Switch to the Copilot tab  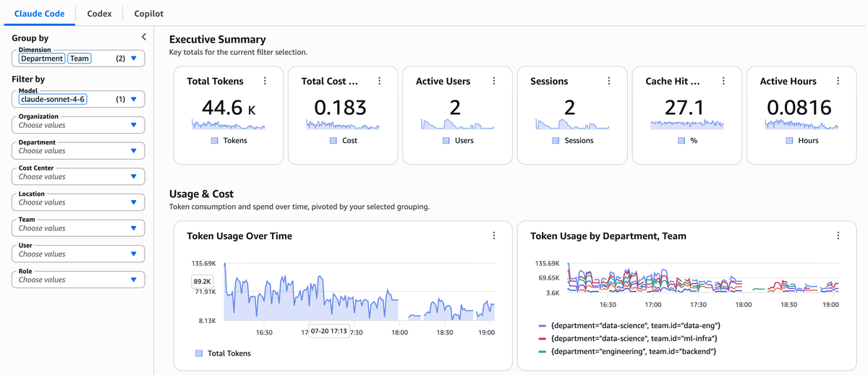pos(149,14)
